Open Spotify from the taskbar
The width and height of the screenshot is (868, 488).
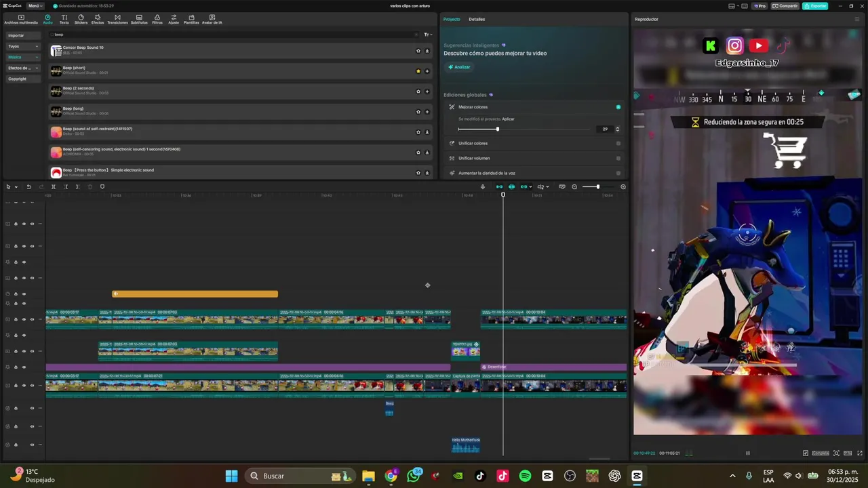click(x=525, y=476)
